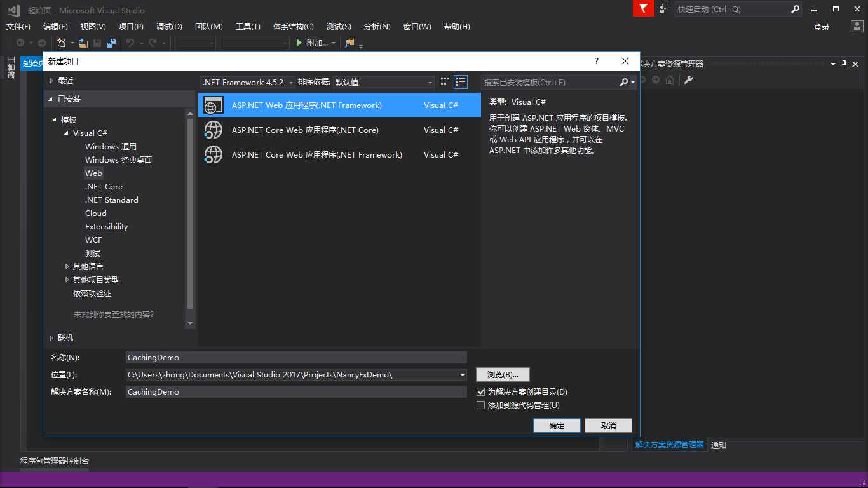Click the 浏览(B)... button
Screen dimensions: 868x488
tap(503, 375)
